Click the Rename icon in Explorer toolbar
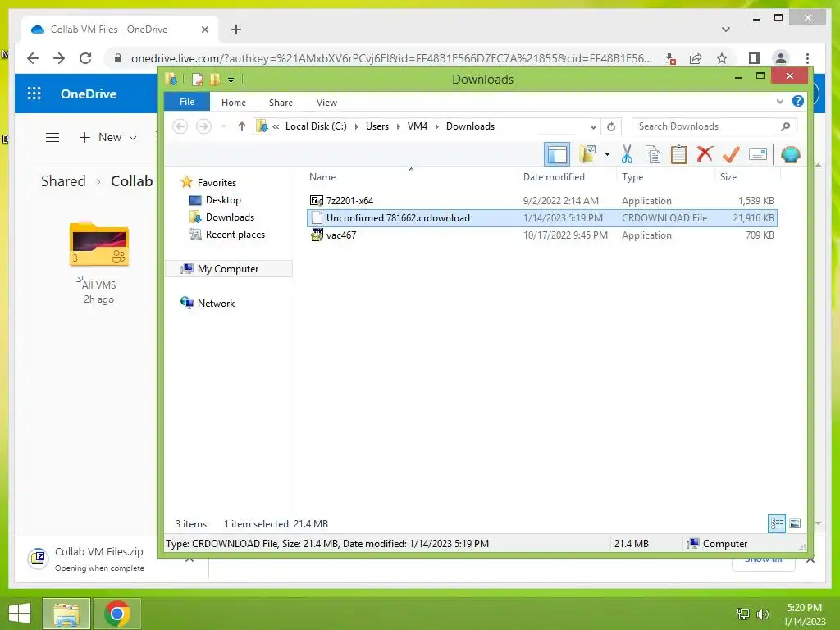Image resolution: width=840 pixels, height=630 pixels. coord(758,155)
